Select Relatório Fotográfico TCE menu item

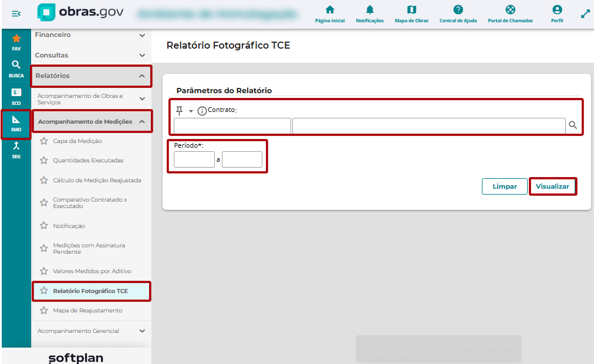pos(91,291)
